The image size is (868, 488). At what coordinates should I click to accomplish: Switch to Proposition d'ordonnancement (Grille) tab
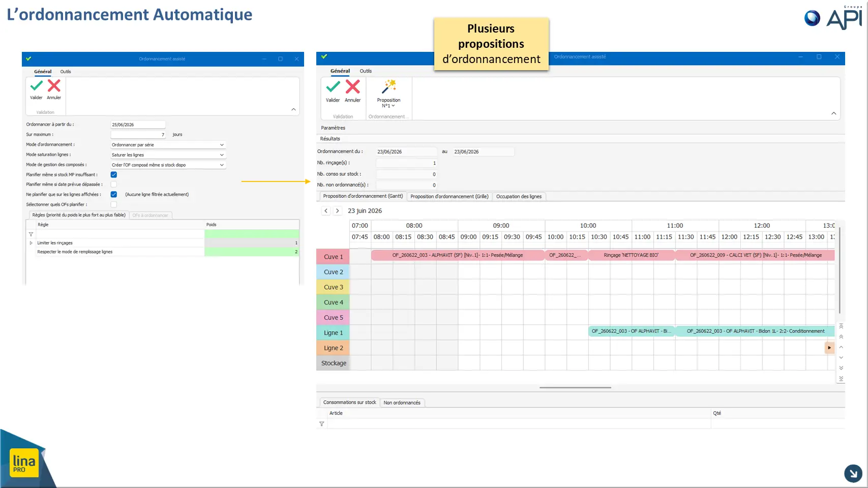tap(450, 197)
